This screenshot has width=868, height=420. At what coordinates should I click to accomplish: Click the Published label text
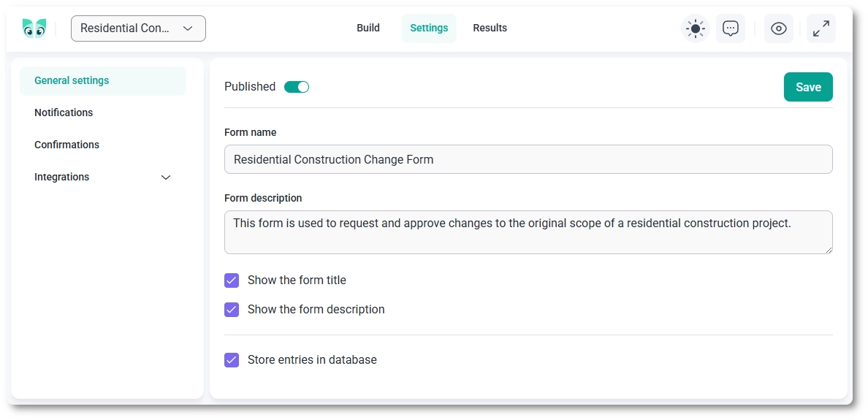point(250,87)
